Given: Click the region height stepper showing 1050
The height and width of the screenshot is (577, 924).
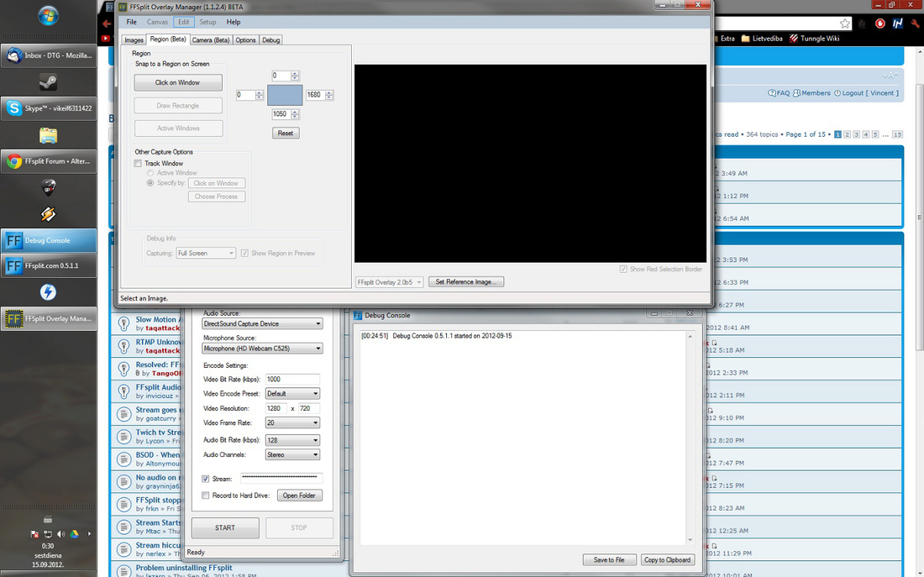Looking at the screenshot, I should [x=295, y=114].
